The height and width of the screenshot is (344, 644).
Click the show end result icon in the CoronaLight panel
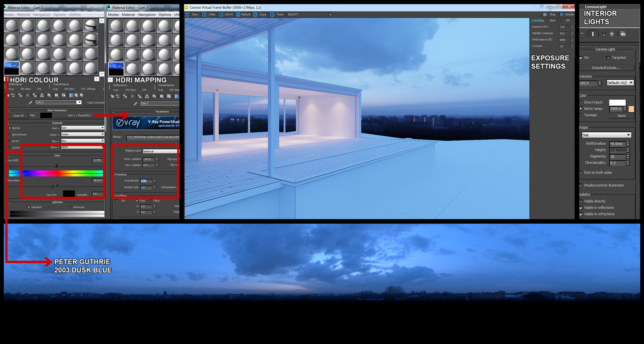(593, 34)
